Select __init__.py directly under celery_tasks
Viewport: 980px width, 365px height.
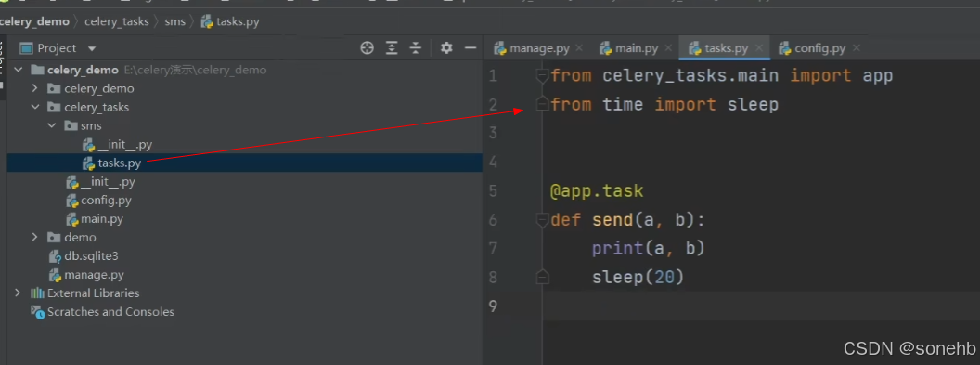point(100,182)
